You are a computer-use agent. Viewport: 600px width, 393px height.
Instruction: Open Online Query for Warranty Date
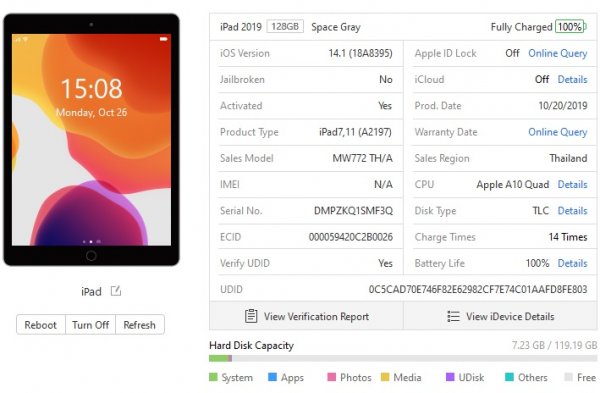[x=558, y=132]
